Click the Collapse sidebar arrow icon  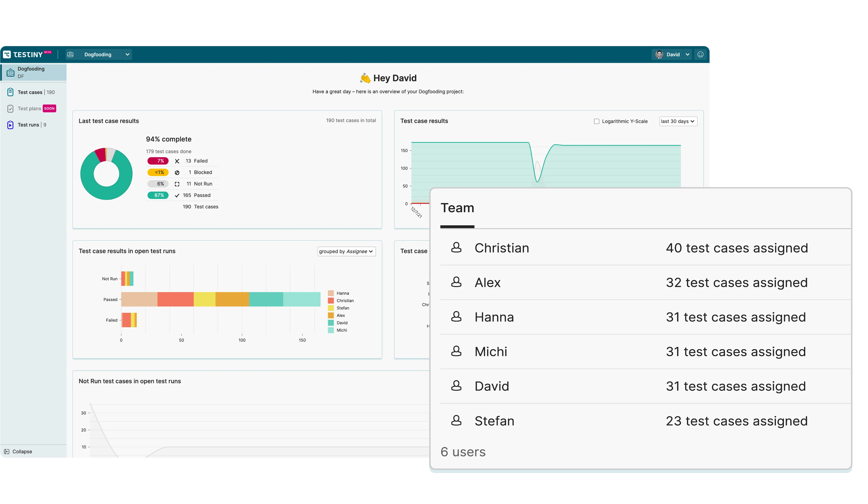coord(7,451)
